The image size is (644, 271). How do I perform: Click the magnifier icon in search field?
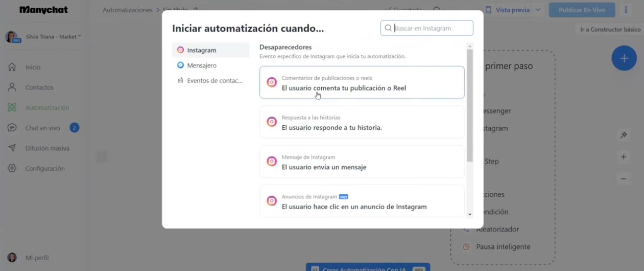click(x=388, y=28)
